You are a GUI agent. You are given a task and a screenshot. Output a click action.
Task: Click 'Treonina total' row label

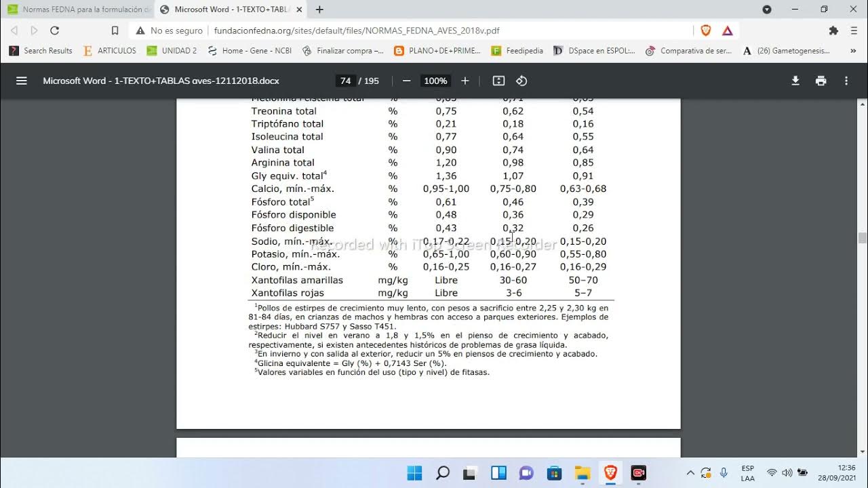click(283, 111)
